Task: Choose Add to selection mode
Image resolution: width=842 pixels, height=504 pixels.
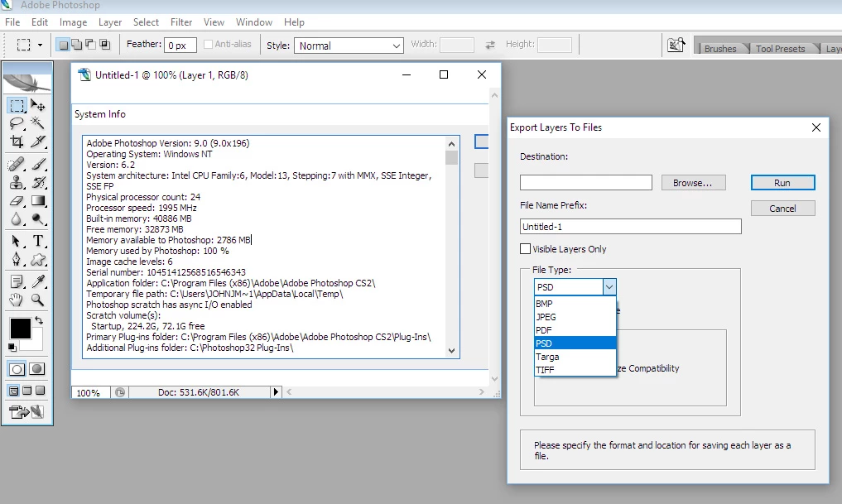Action: [x=77, y=45]
